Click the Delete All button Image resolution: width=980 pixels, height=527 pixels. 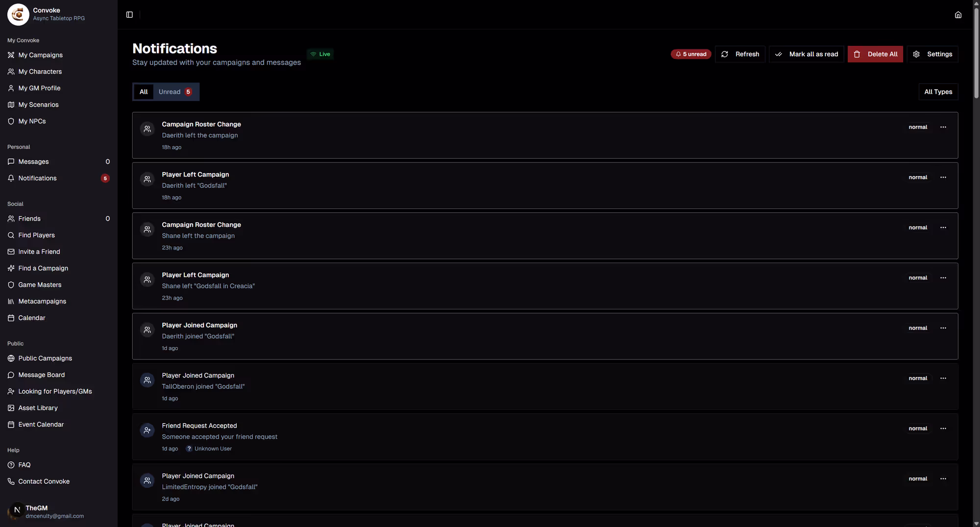point(875,54)
